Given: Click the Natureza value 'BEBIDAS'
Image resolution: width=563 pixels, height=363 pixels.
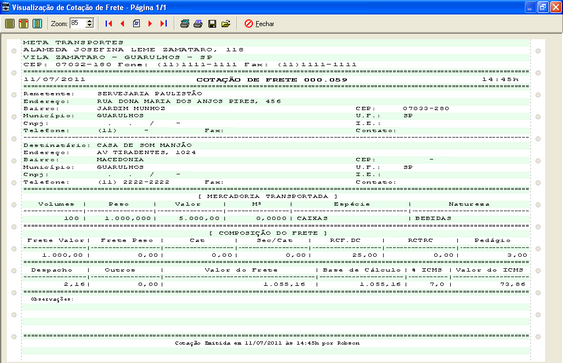Looking at the screenshot, I should click(x=433, y=218).
